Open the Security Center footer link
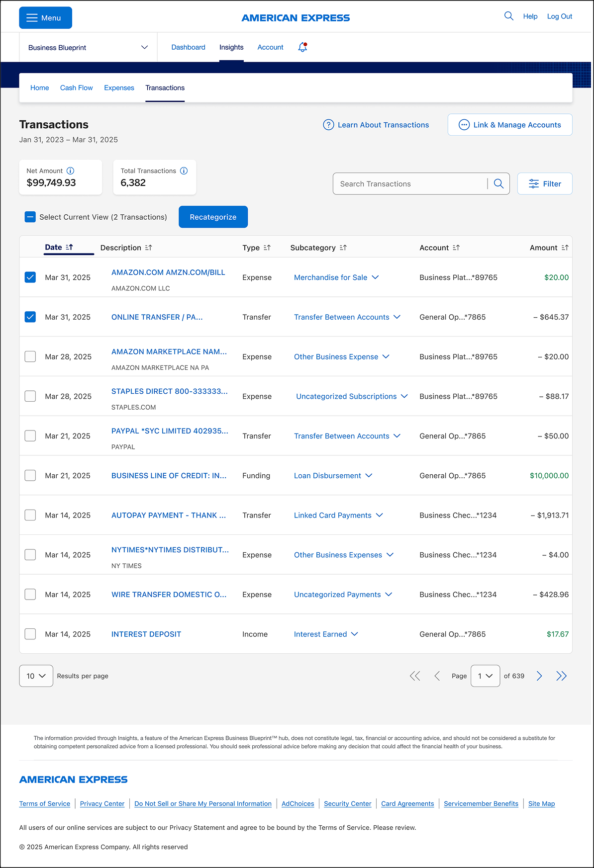 click(348, 803)
